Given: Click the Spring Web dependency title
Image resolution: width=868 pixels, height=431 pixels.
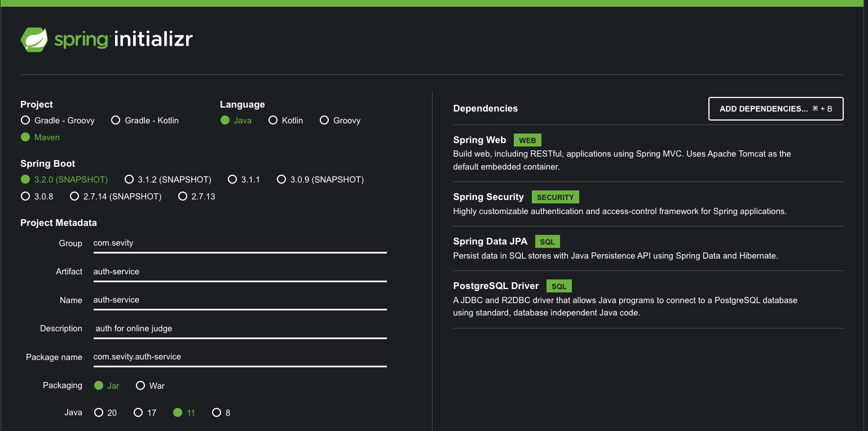Looking at the screenshot, I should [x=479, y=140].
